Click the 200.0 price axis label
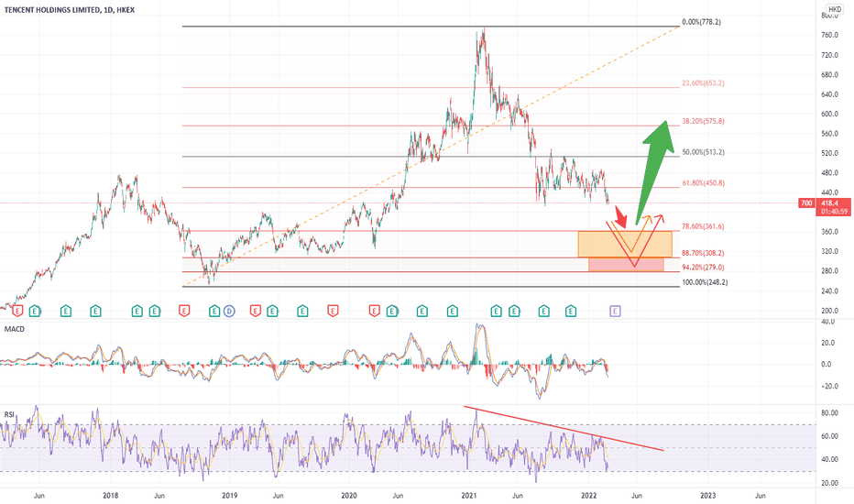854x504 pixels. pyautogui.click(x=829, y=311)
